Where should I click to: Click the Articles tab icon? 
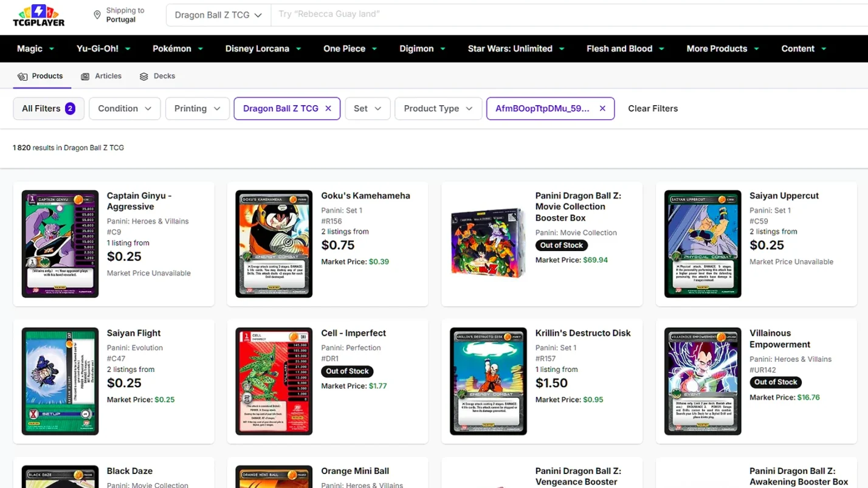point(85,77)
